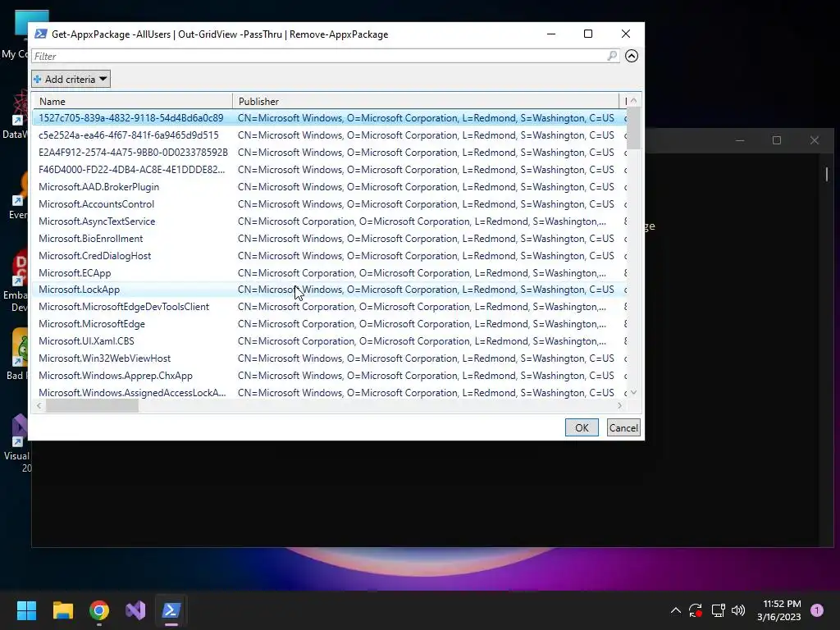Screen dimensions: 840x630
Task: Select row 1527c705-839a-4832-9118-54d4Bd6a0c89
Action: point(330,118)
